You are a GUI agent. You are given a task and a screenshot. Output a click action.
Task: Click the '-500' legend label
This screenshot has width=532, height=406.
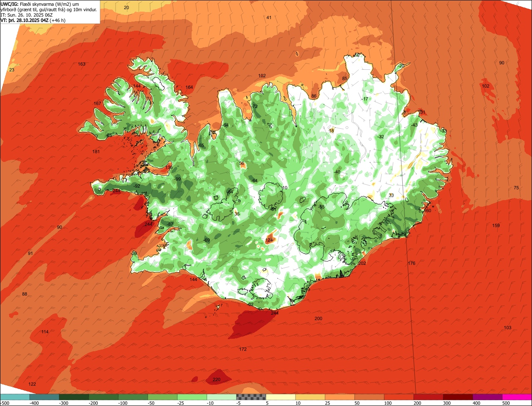(x=5, y=403)
